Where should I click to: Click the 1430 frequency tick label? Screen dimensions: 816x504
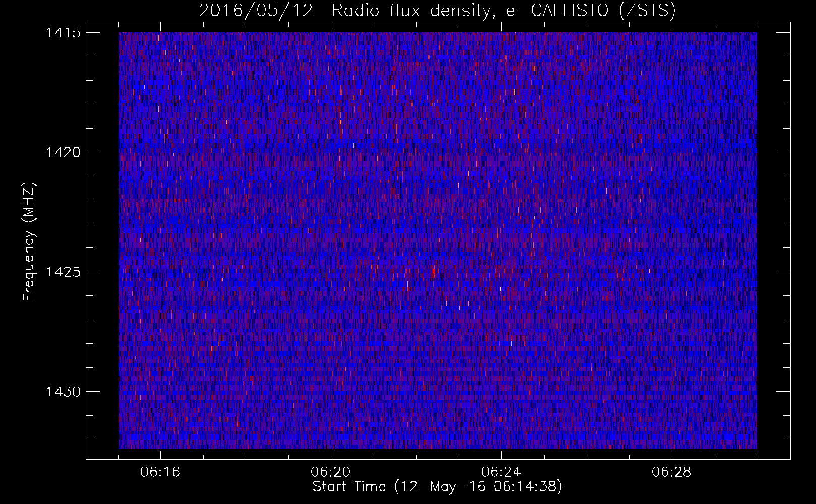tap(63, 392)
